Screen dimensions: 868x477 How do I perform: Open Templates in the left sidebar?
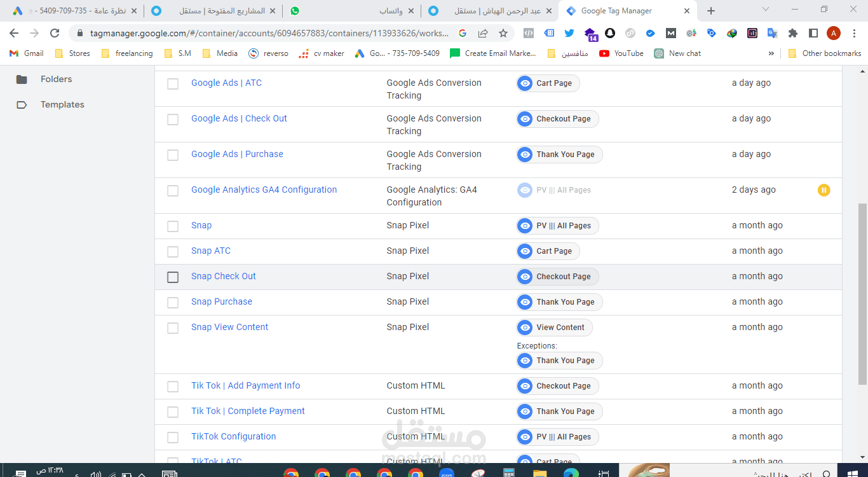coord(62,104)
